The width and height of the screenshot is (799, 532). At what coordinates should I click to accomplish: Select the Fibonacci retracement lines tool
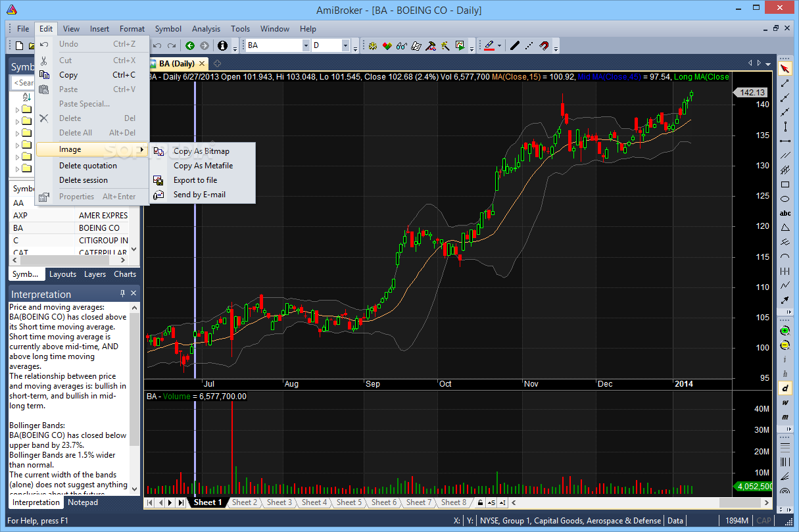tap(785, 447)
